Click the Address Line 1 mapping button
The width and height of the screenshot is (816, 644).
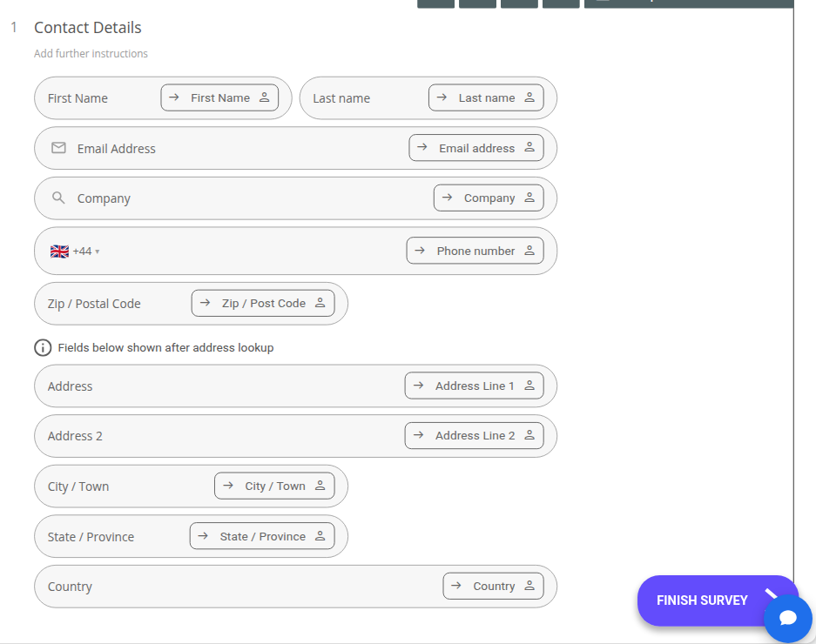pos(474,386)
